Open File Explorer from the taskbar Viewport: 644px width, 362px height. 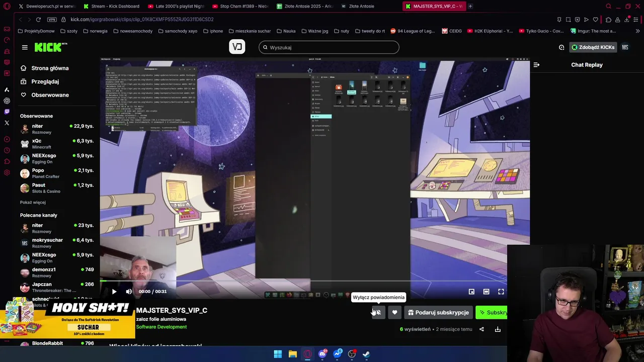point(292,354)
